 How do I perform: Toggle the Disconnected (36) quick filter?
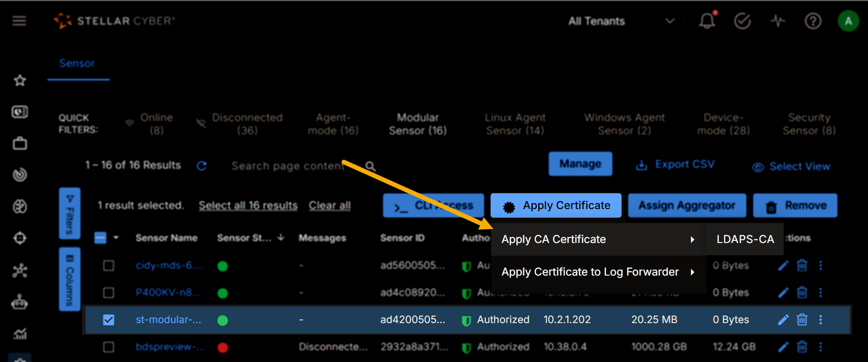pyautogui.click(x=240, y=124)
